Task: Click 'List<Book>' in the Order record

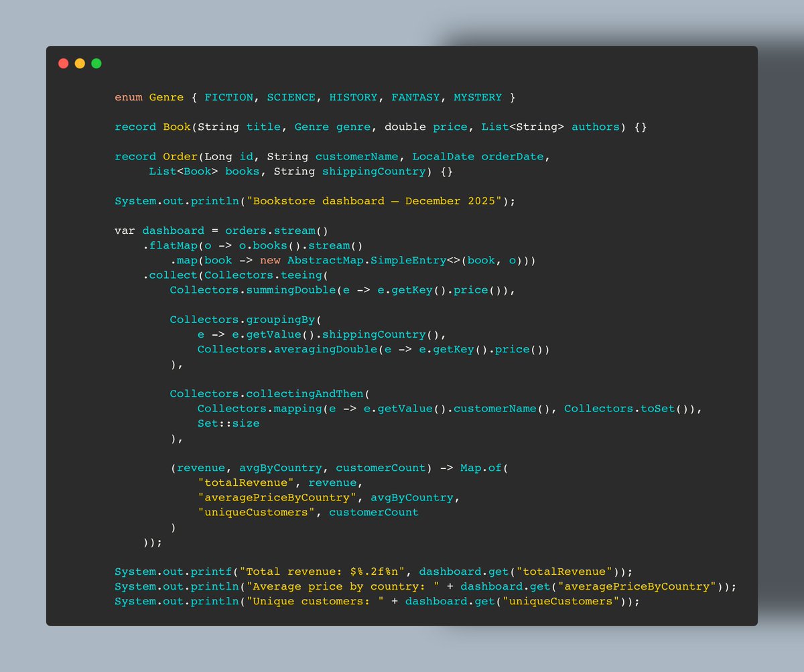Action: [x=184, y=172]
